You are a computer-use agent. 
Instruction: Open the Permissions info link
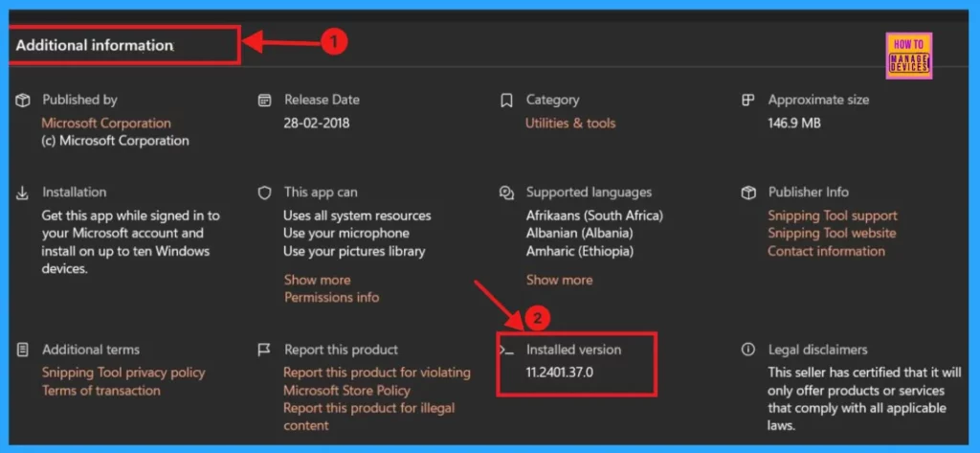[x=332, y=297]
